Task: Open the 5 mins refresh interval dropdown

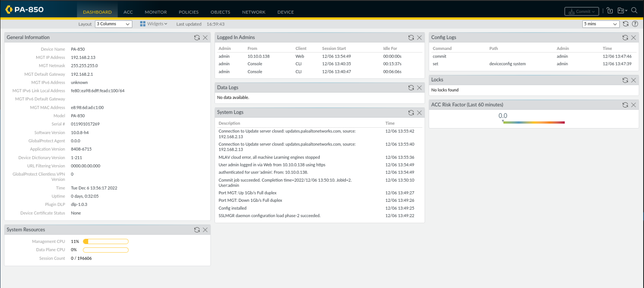Action: pos(601,24)
